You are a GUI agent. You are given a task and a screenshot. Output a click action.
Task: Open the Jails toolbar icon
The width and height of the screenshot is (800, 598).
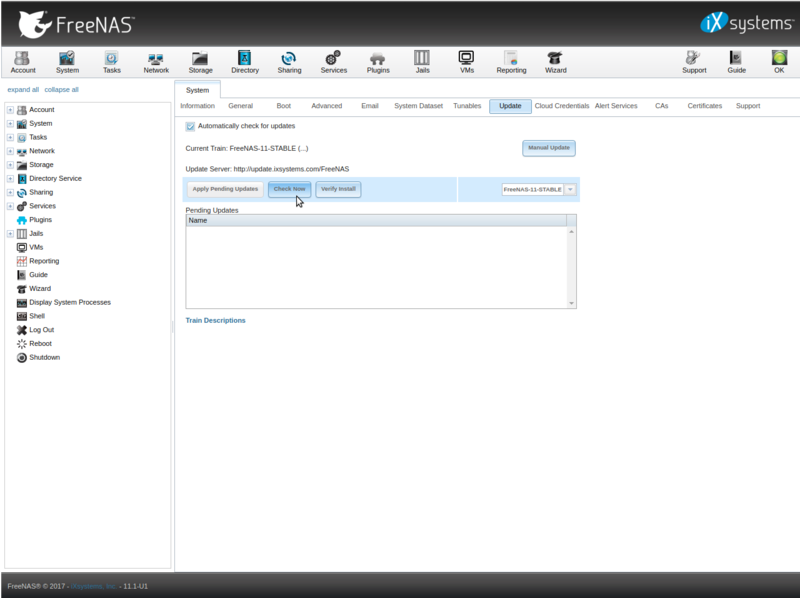(422, 62)
